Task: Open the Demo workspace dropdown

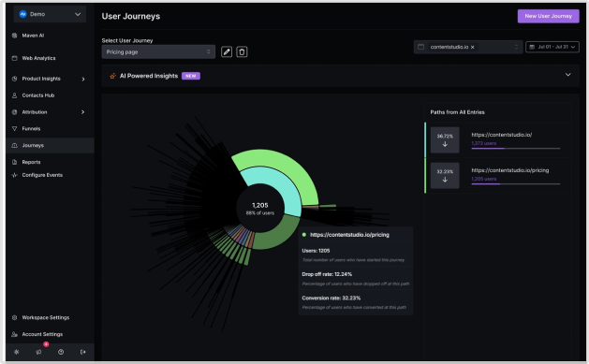Action: [50, 14]
